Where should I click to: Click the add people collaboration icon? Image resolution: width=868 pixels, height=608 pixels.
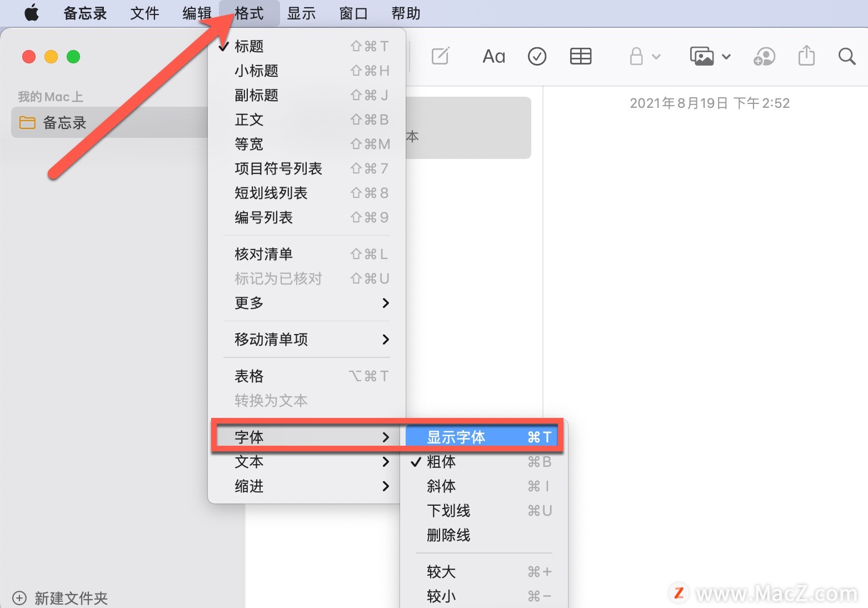[x=764, y=56]
